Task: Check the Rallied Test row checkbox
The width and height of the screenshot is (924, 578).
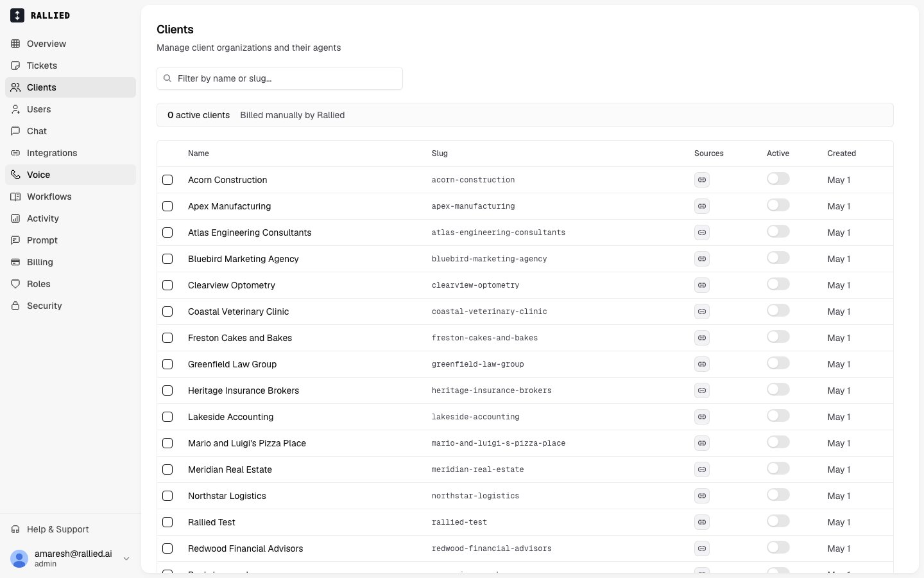Action: pos(167,522)
